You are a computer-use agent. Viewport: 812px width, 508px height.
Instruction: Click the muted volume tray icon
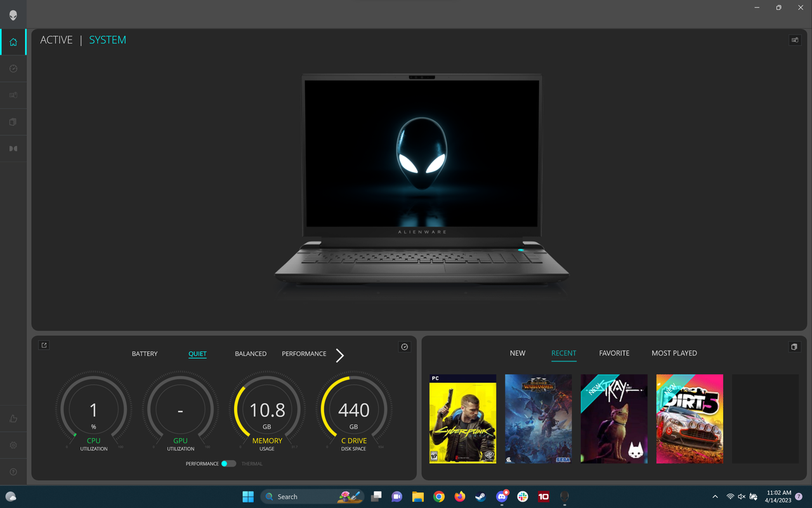coord(742,497)
